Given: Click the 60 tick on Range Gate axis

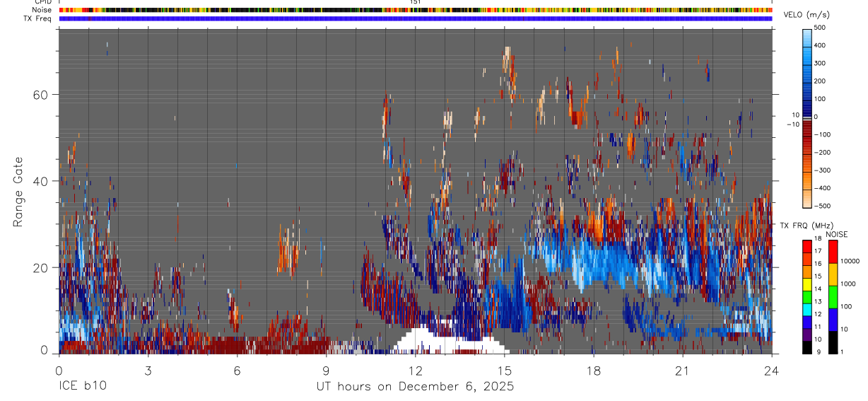Looking at the screenshot, I should pos(40,94).
